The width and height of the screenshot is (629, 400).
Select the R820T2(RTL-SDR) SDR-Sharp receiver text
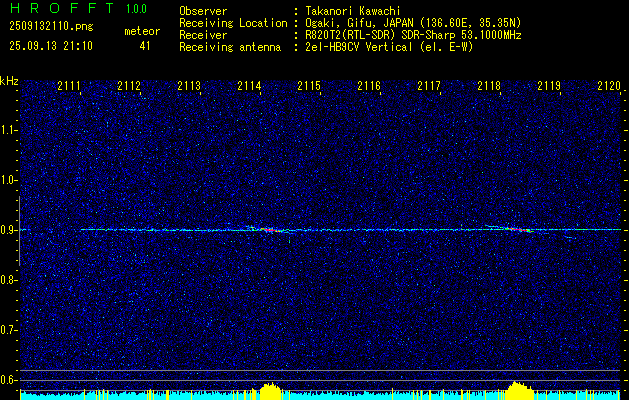tap(413, 35)
